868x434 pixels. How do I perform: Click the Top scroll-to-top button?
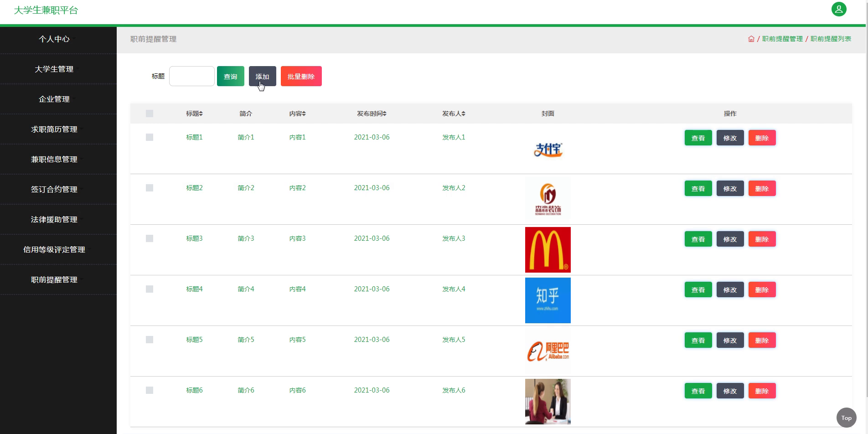(847, 418)
